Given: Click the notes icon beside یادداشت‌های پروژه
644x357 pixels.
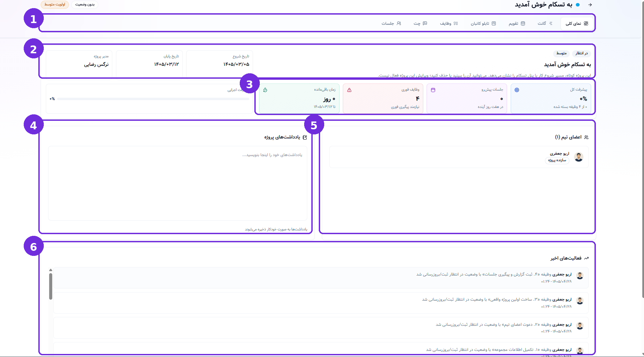Looking at the screenshot, I should click(305, 137).
